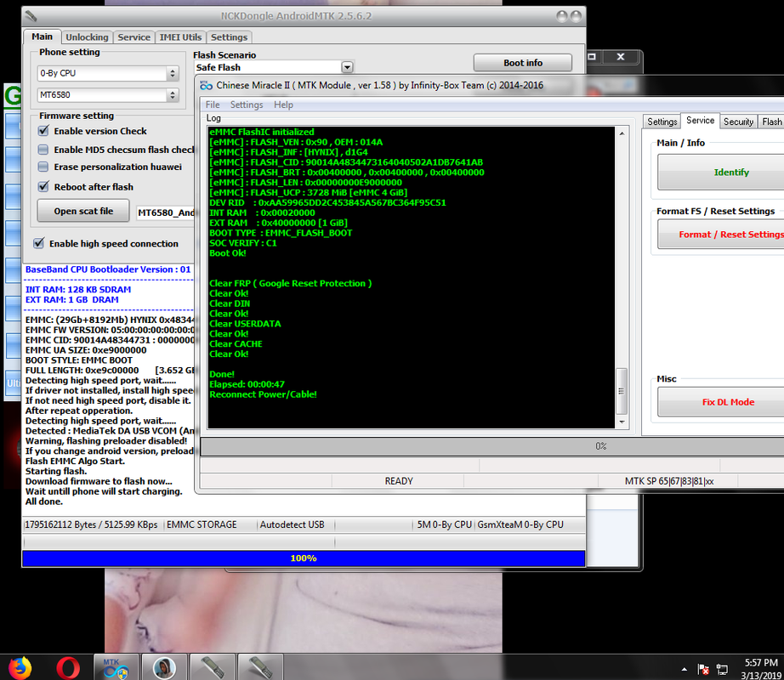This screenshot has height=680, width=784.
Task: Open the Settings menu in Chinese Miracle
Action: tap(247, 105)
